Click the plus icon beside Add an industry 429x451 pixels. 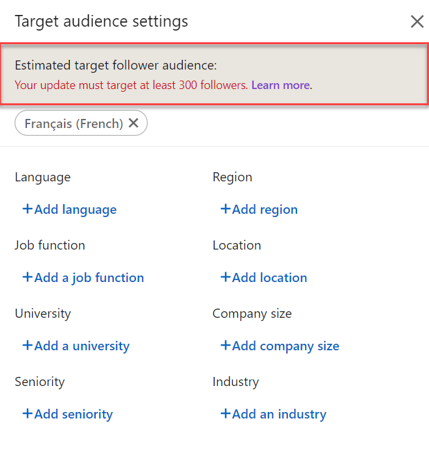[x=225, y=414]
